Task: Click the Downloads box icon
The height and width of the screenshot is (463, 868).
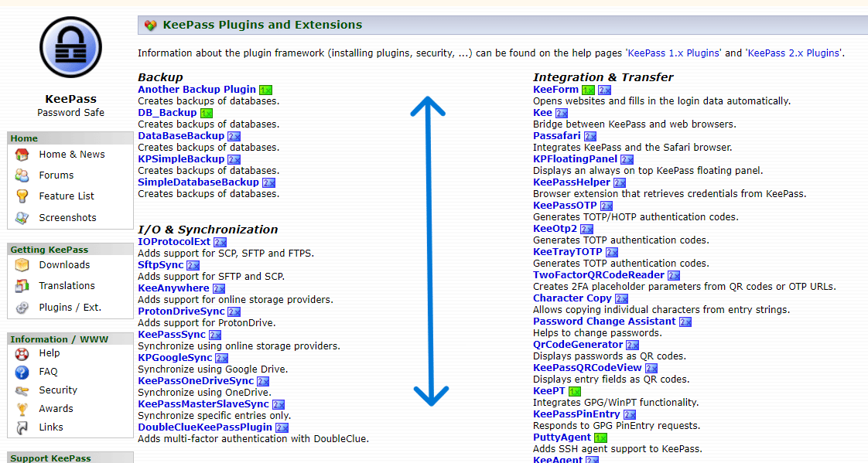Action: click(22, 264)
